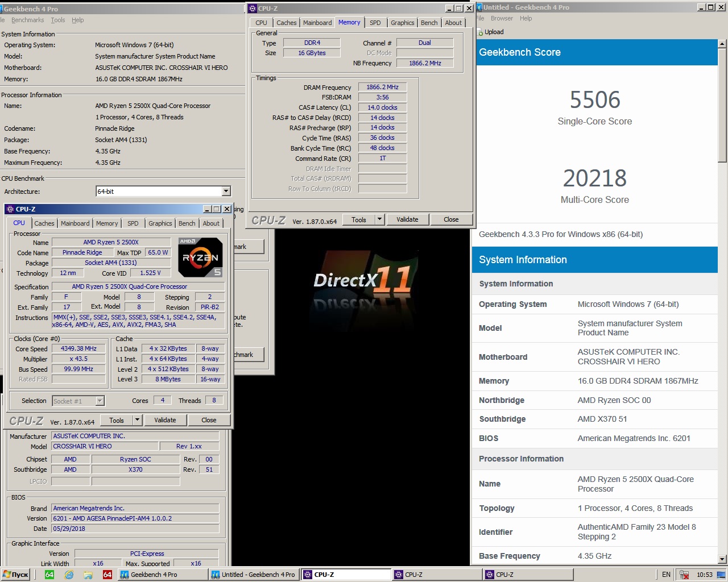Click the Code Name value Pinnacle Ridge in CPU-Z

click(x=82, y=252)
